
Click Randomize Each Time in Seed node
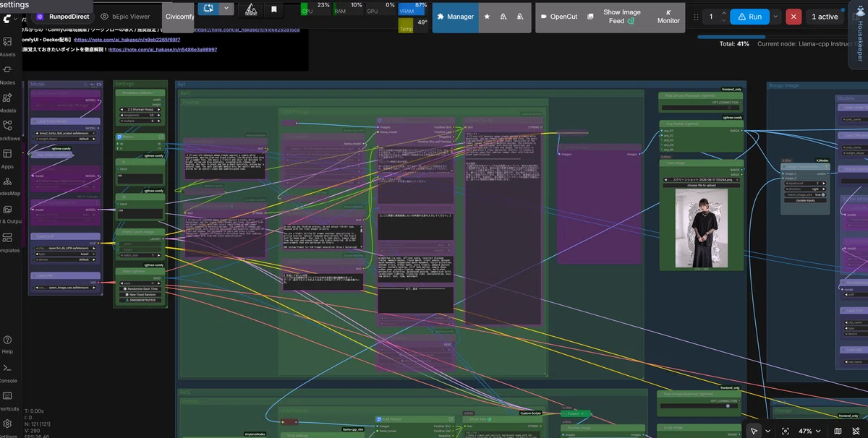[x=141, y=288]
